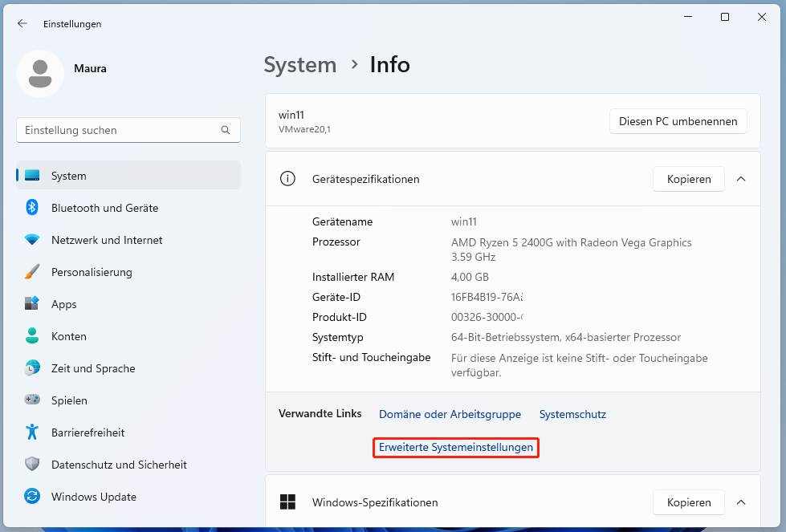
Task: Click the Installierter RAM value 4,00 GB
Action: click(x=470, y=277)
